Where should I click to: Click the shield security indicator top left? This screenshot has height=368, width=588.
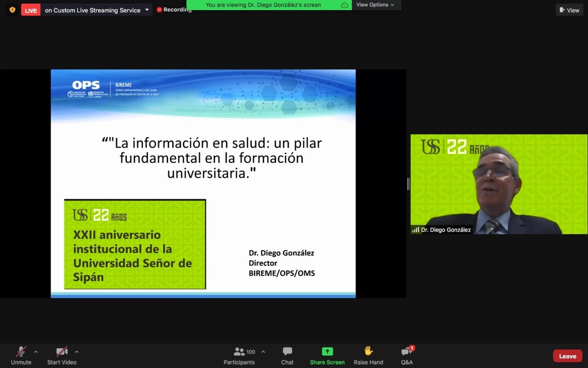click(x=12, y=9)
